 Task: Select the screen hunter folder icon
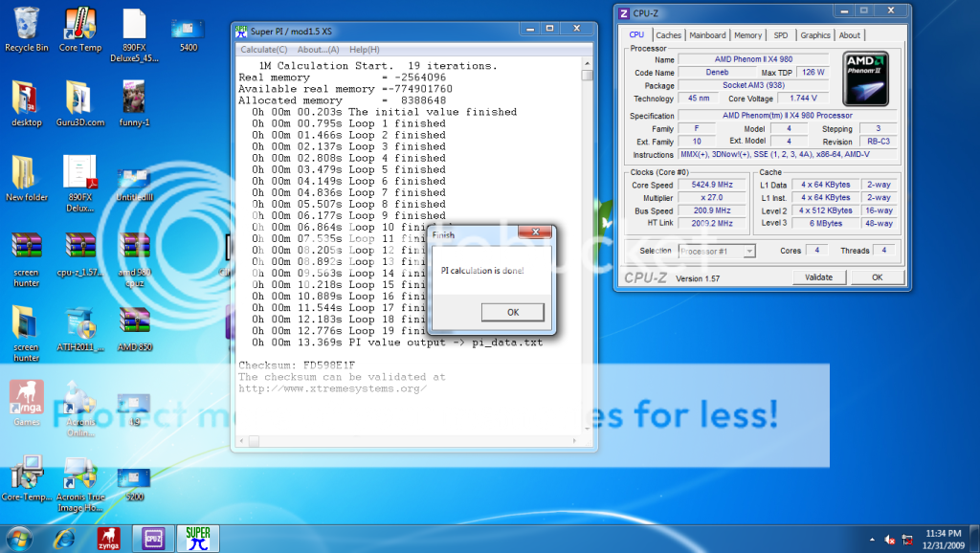[26, 334]
